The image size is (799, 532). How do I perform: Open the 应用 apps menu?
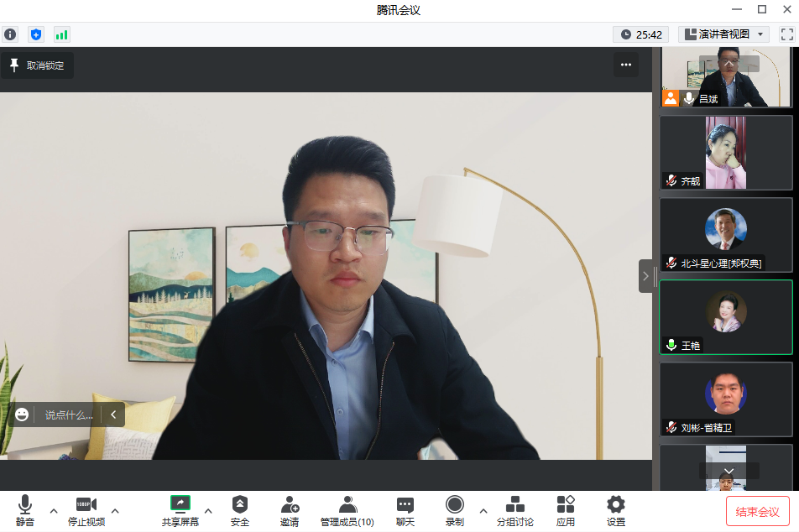click(566, 511)
